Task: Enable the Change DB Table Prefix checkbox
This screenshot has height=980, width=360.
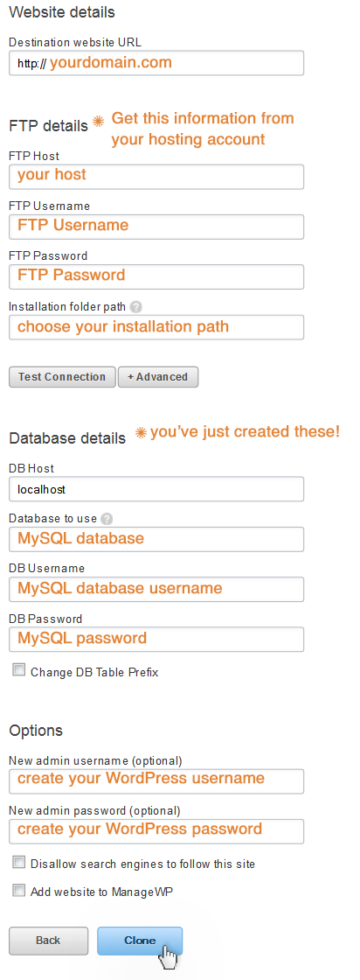Action: 19,670
